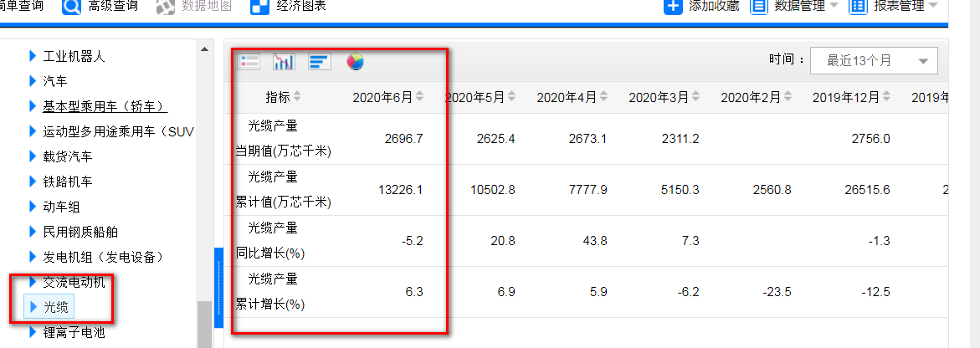Screen dimensions: 980x348
Task: Click the 添加收藏 plus icon
Action: pos(673,7)
